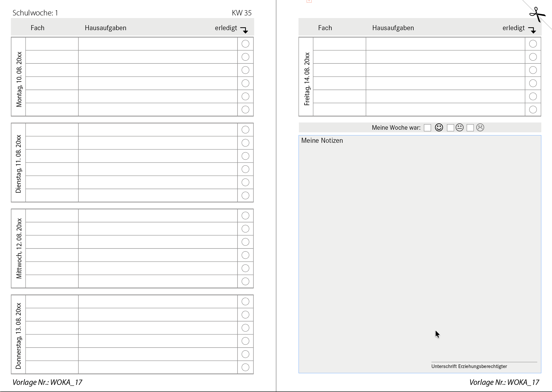Click the first Hausaufgaben cell under Dienstag
Screen dimensions: 552x392
click(x=158, y=130)
